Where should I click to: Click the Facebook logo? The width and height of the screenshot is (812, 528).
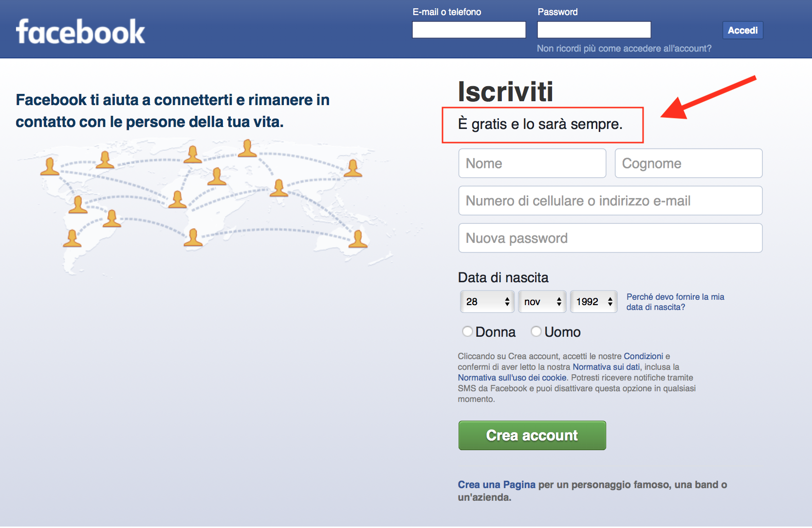pos(80,30)
